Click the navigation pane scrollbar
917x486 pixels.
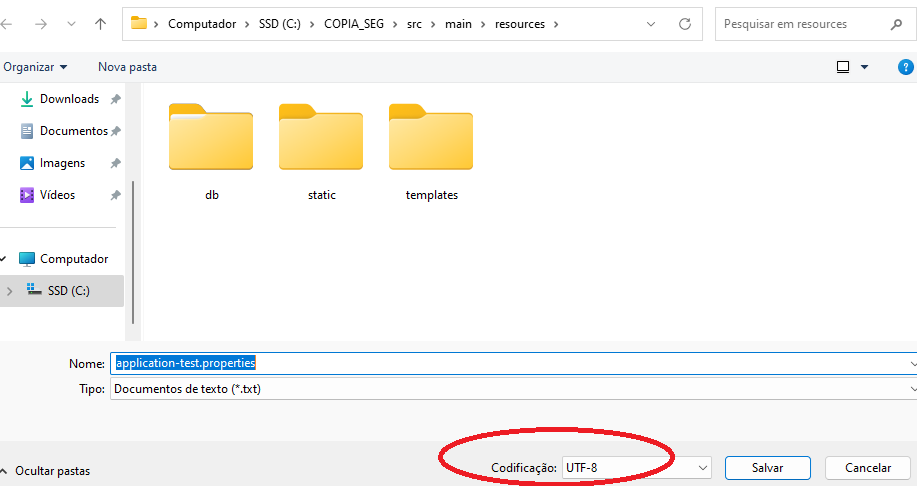[133, 252]
